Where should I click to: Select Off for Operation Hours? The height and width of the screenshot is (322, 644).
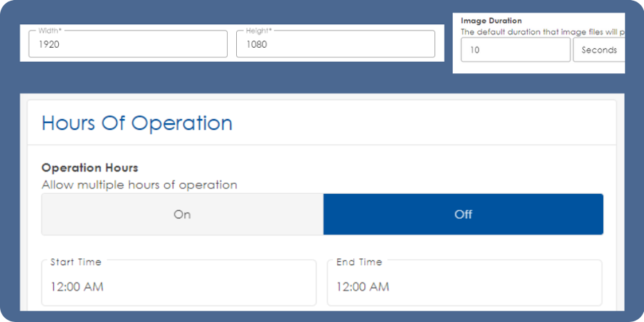463,215
